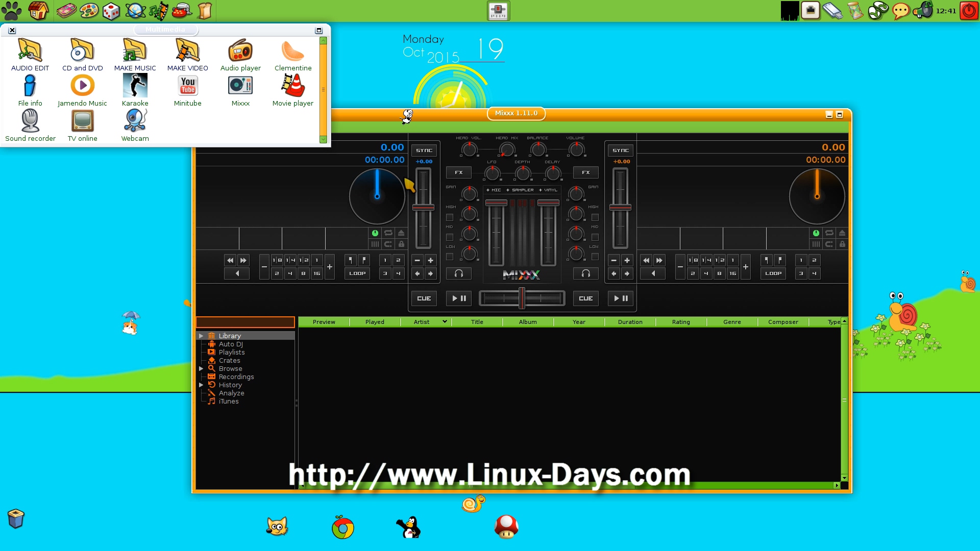Open the MAKE VIDEO folder
The image size is (980, 551).
(187, 55)
